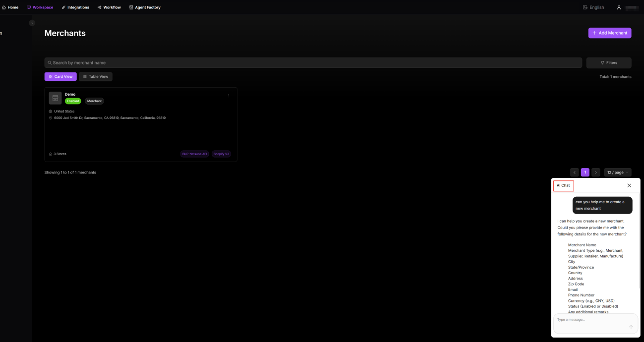644x342 pixels.
Task: Close the AI Chat panel
Action: click(x=629, y=185)
